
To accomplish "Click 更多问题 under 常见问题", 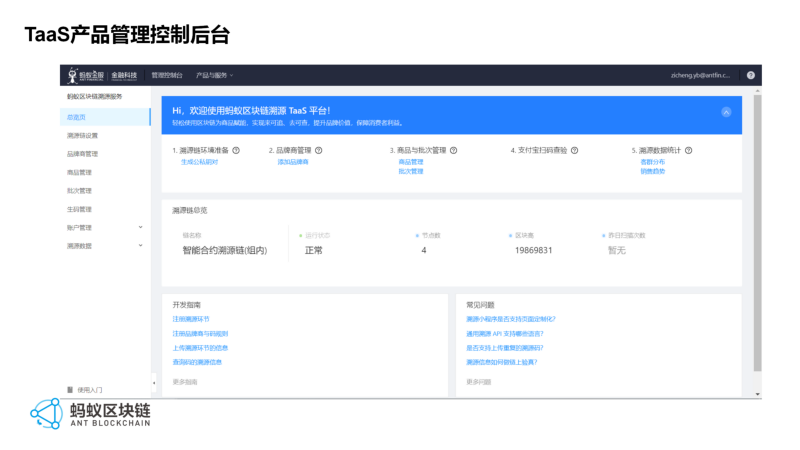I will 479,382.
